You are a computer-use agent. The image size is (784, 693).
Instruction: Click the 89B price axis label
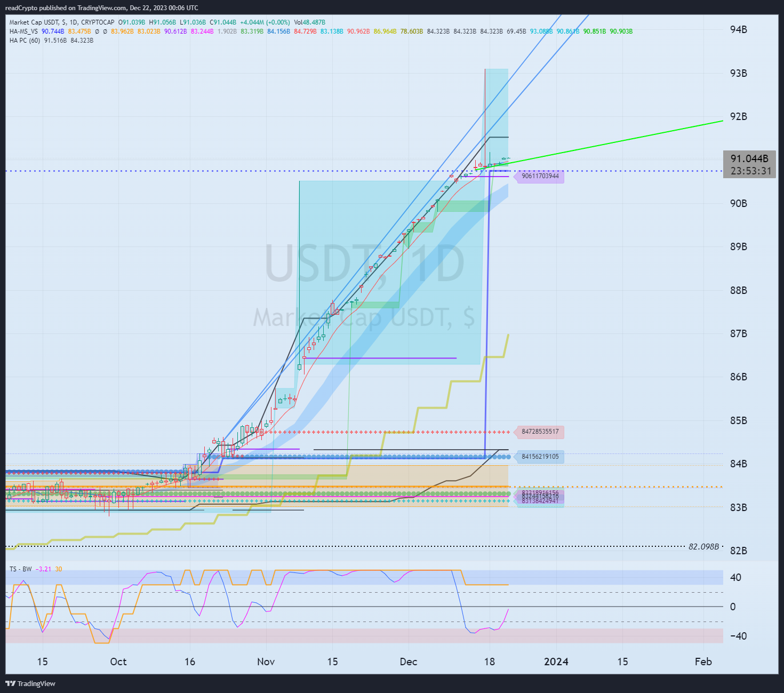pos(739,246)
